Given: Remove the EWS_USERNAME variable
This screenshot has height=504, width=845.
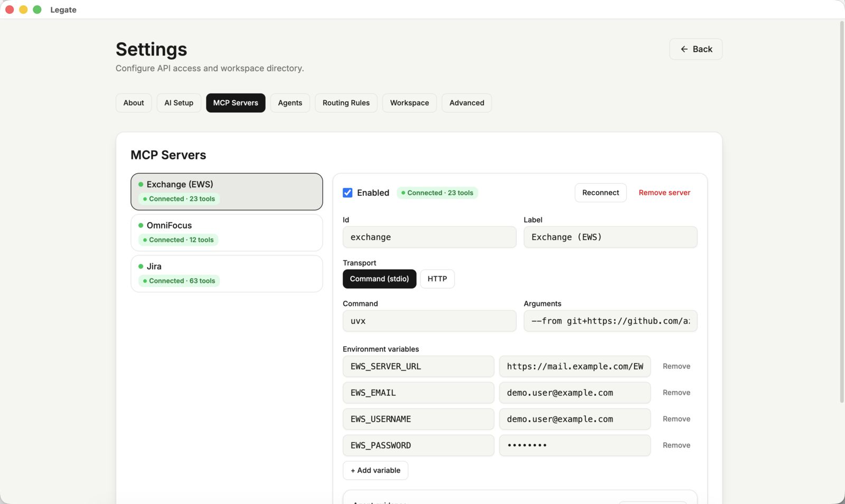Looking at the screenshot, I should (x=677, y=419).
